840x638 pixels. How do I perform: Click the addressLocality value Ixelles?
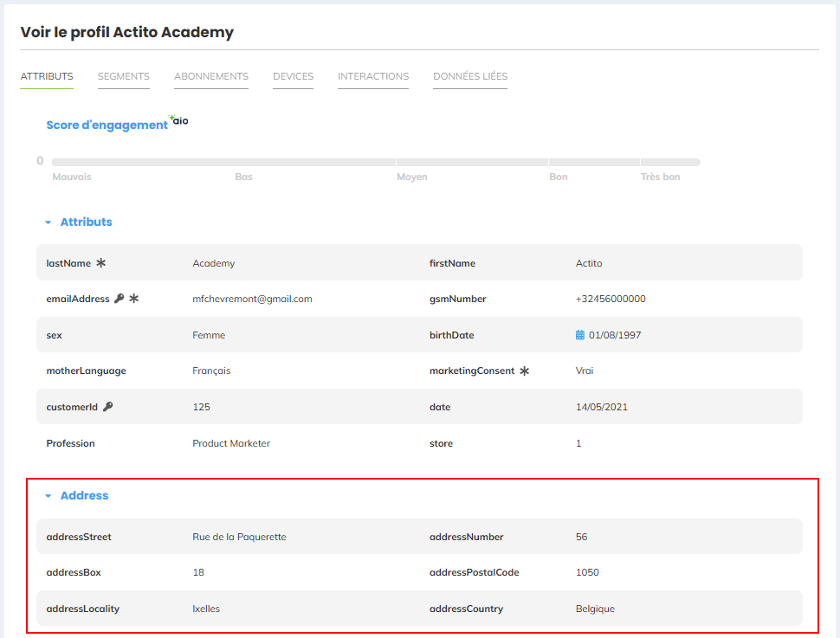pos(206,609)
